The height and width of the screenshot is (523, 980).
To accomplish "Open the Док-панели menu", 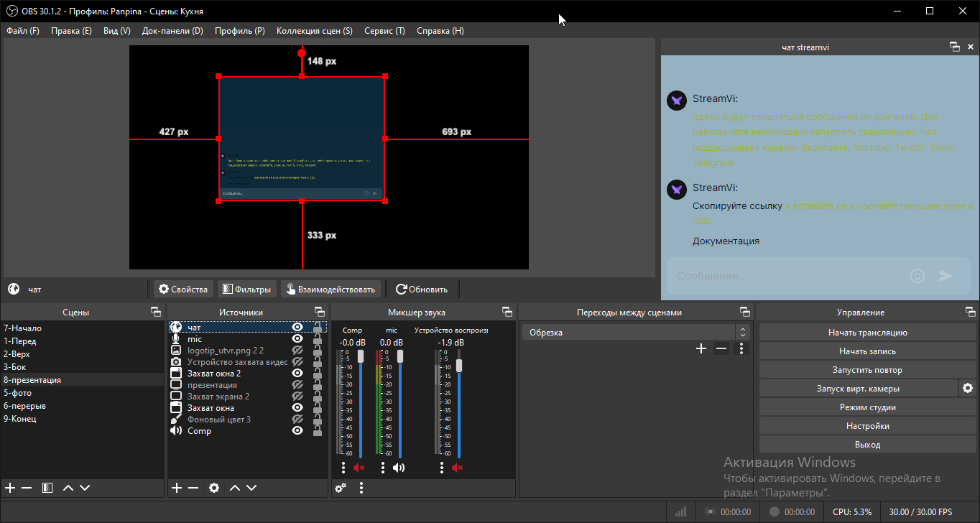I will (x=172, y=31).
